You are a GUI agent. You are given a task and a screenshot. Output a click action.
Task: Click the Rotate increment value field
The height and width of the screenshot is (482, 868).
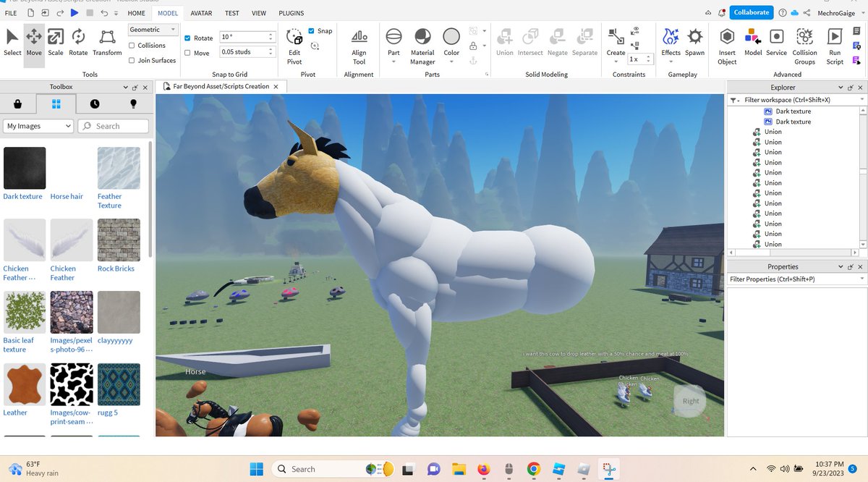coord(247,37)
